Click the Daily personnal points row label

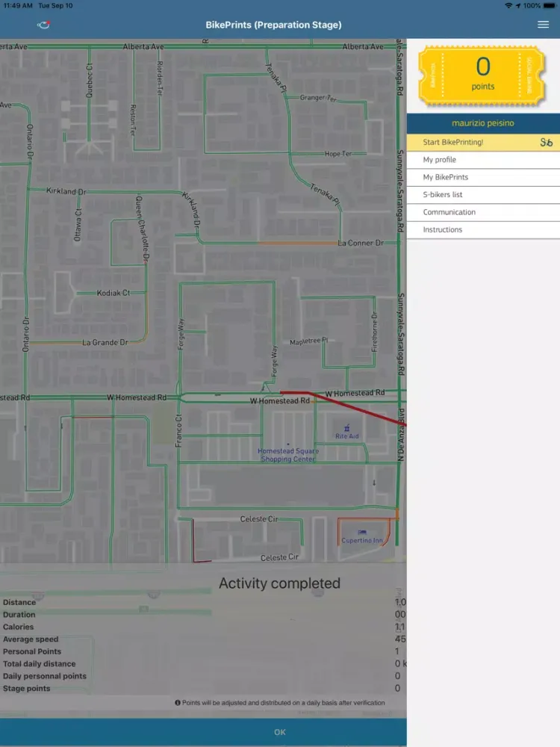(44, 676)
